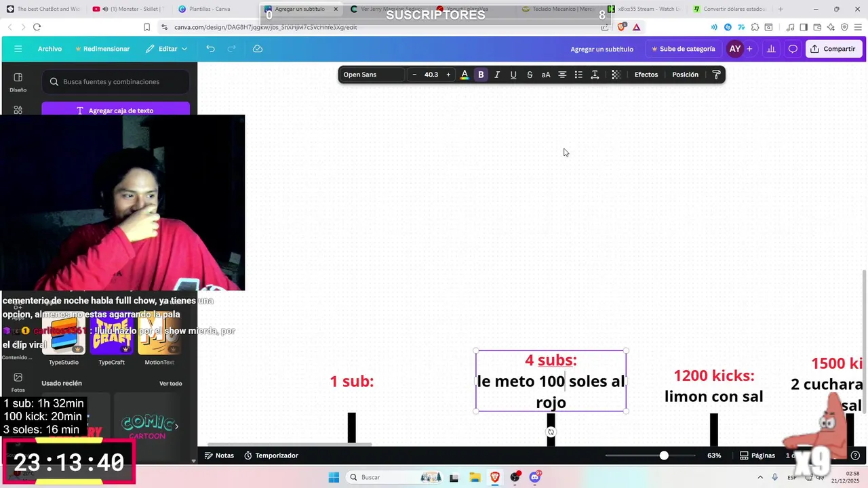Increase the font size with plus
Image resolution: width=868 pixels, height=488 pixels.
448,75
